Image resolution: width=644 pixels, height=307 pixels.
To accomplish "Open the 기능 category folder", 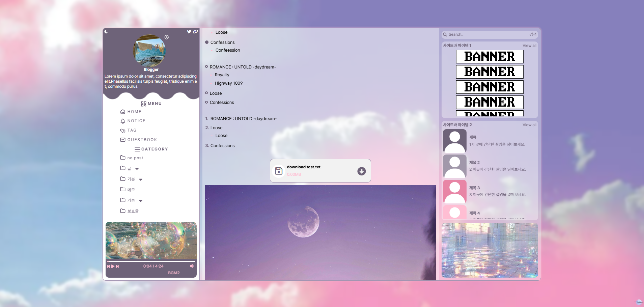I will point(128,200).
